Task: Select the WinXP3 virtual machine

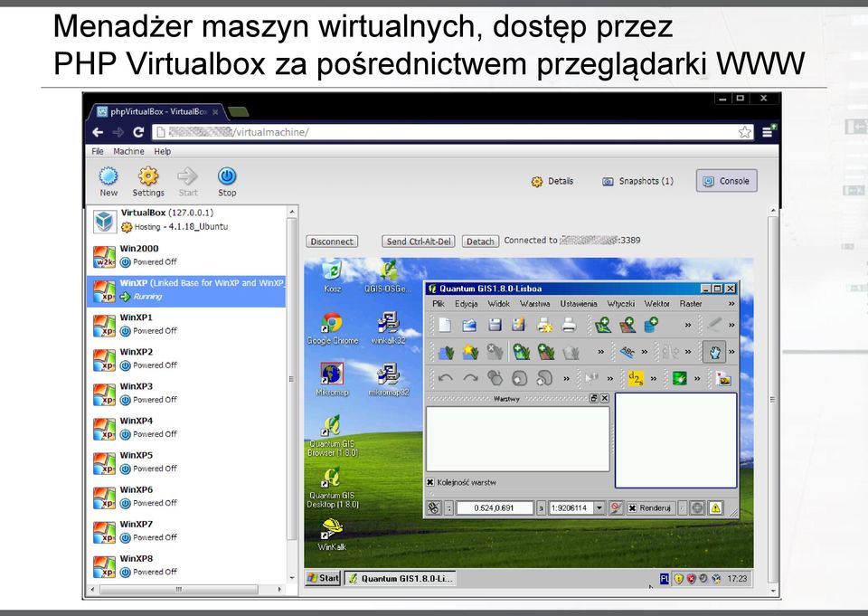Action: coord(187,393)
